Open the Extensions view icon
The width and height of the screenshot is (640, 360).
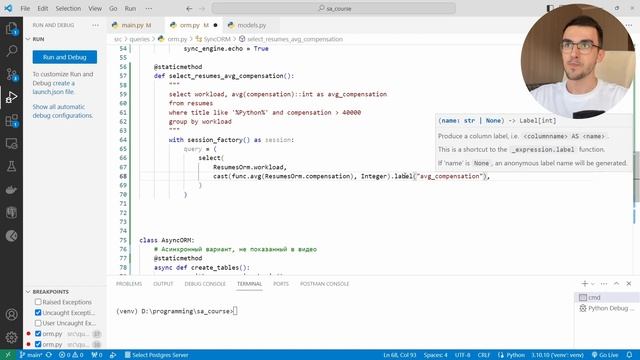(11, 120)
